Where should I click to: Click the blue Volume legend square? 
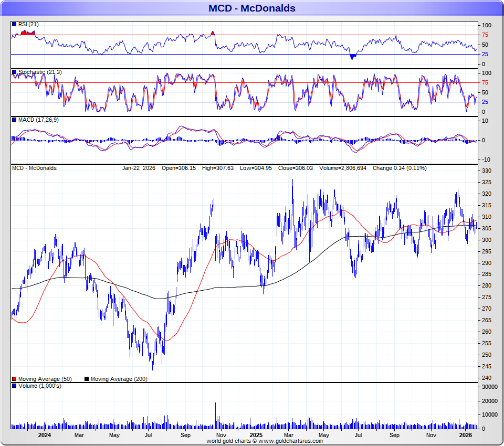[x=14, y=386]
